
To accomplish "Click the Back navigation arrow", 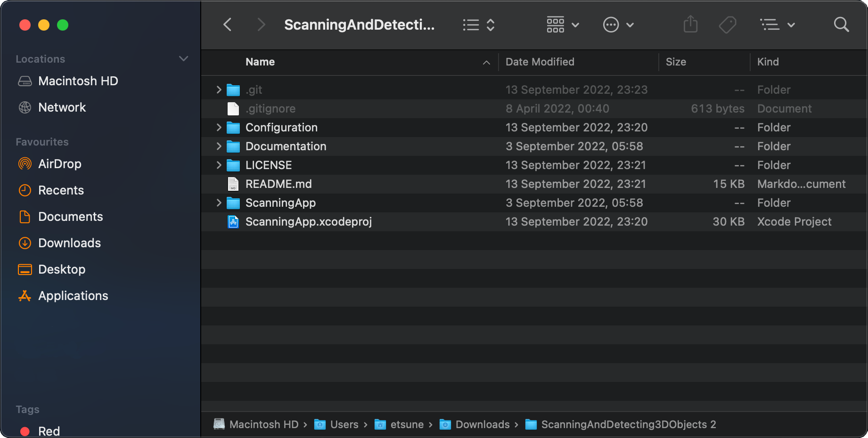I will (x=228, y=24).
